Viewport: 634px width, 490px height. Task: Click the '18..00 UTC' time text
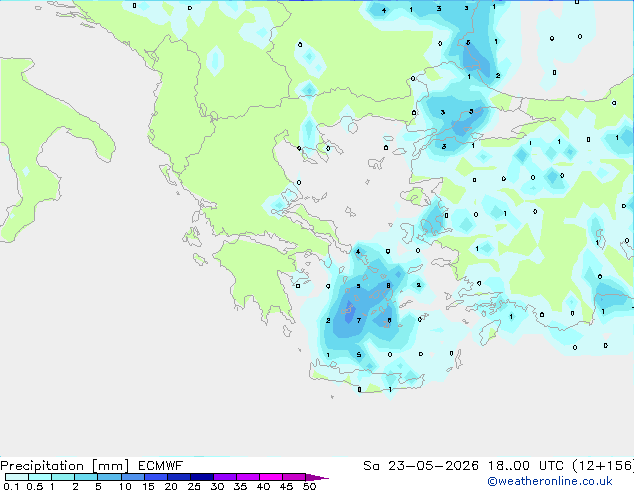point(526,466)
